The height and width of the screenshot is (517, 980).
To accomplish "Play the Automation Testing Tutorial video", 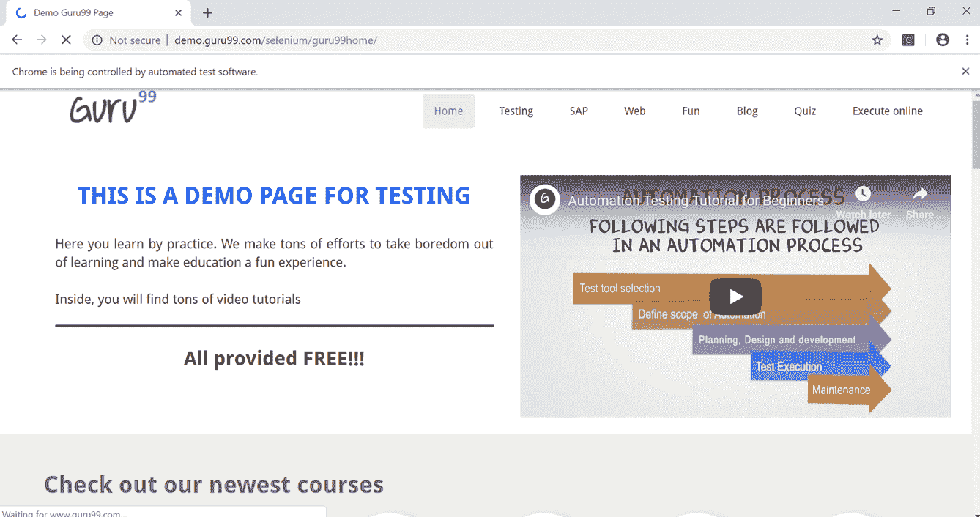I will click(x=735, y=297).
